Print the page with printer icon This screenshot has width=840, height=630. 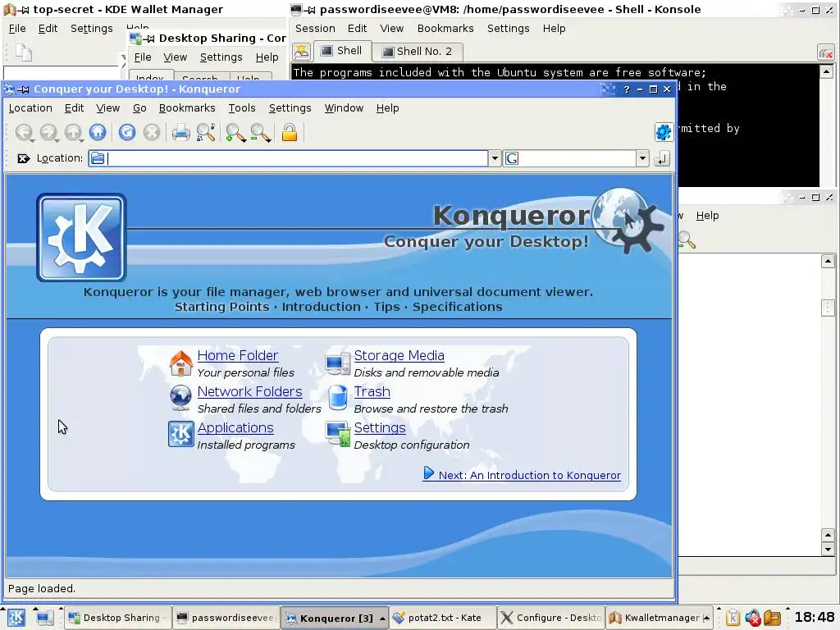pyautogui.click(x=181, y=132)
